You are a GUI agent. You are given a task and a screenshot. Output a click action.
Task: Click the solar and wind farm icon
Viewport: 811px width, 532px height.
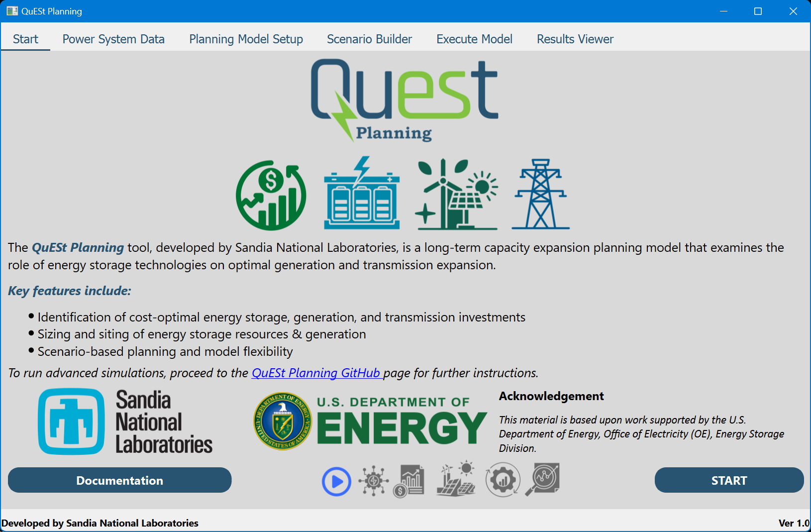[x=456, y=478]
